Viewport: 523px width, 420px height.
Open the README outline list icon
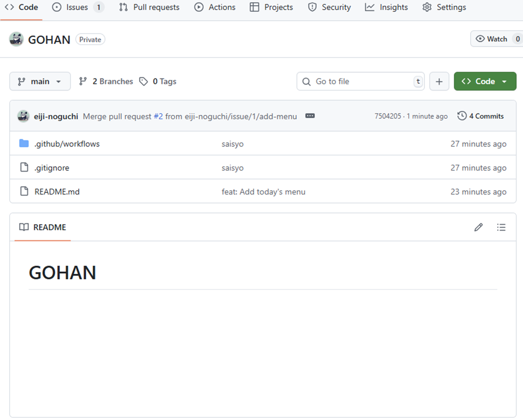[x=501, y=227]
